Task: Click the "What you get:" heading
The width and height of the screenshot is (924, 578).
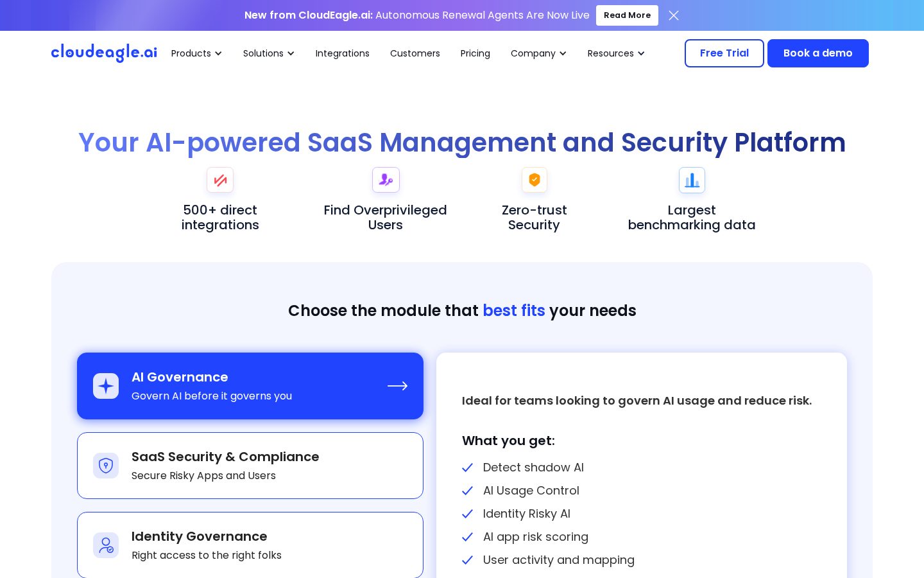Action: click(508, 441)
